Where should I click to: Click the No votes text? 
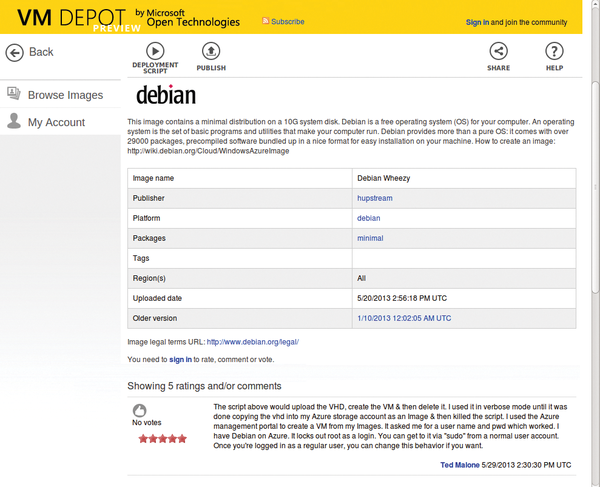click(147, 423)
